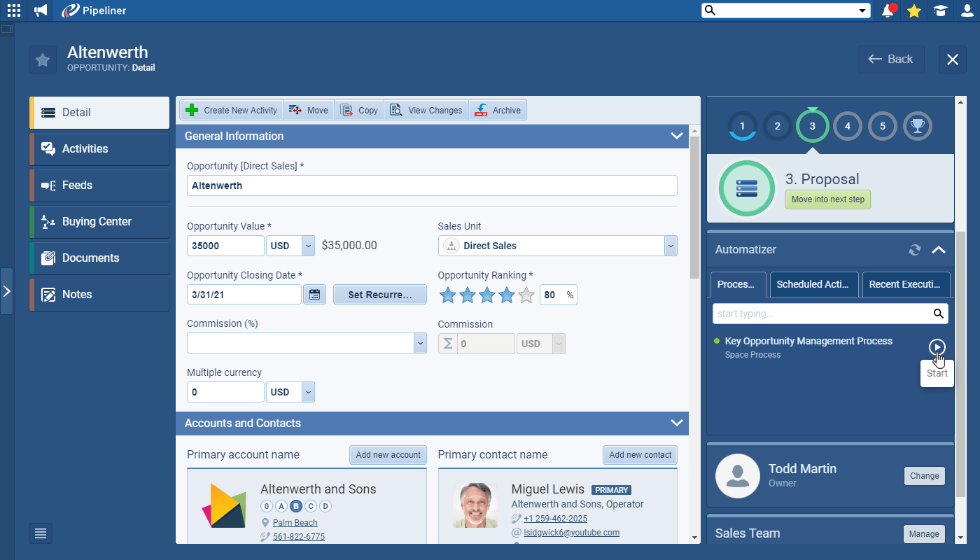This screenshot has height=560, width=980.
Task: Click the trophy won stage icon
Action: tap(917, 127)
